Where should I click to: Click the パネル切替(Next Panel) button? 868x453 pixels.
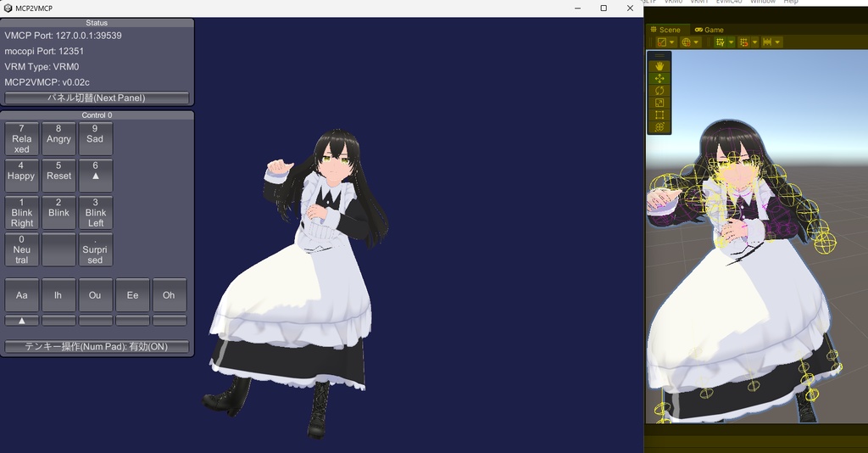(x=97, y=98)
